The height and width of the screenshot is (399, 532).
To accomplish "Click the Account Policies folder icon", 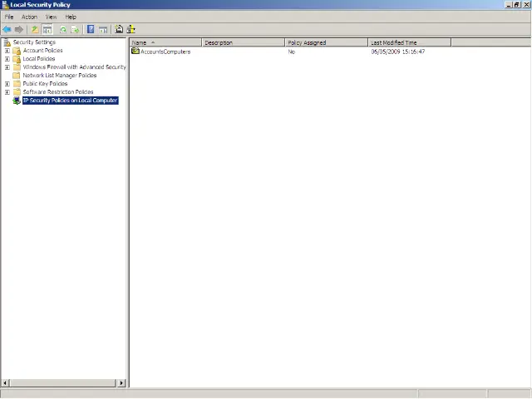I will (17, 51).
